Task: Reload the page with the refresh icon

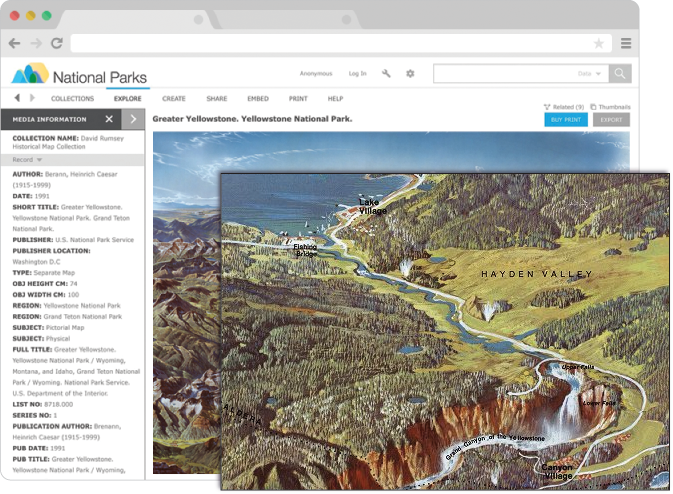Action: (x=57, y=43)
